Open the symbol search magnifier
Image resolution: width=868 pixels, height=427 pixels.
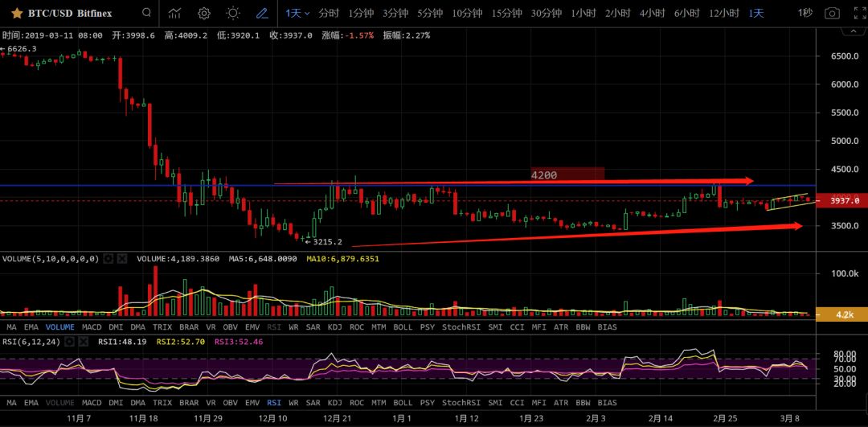tap(145, 13)
